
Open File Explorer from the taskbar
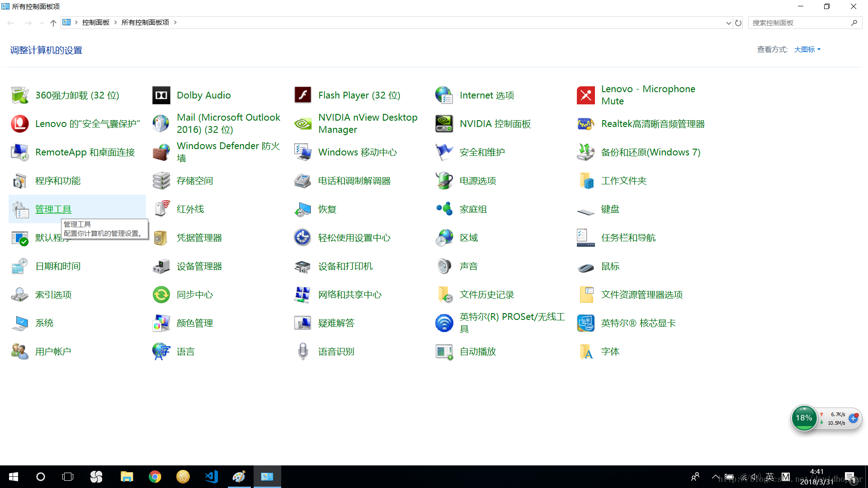(x=127, y=477)
